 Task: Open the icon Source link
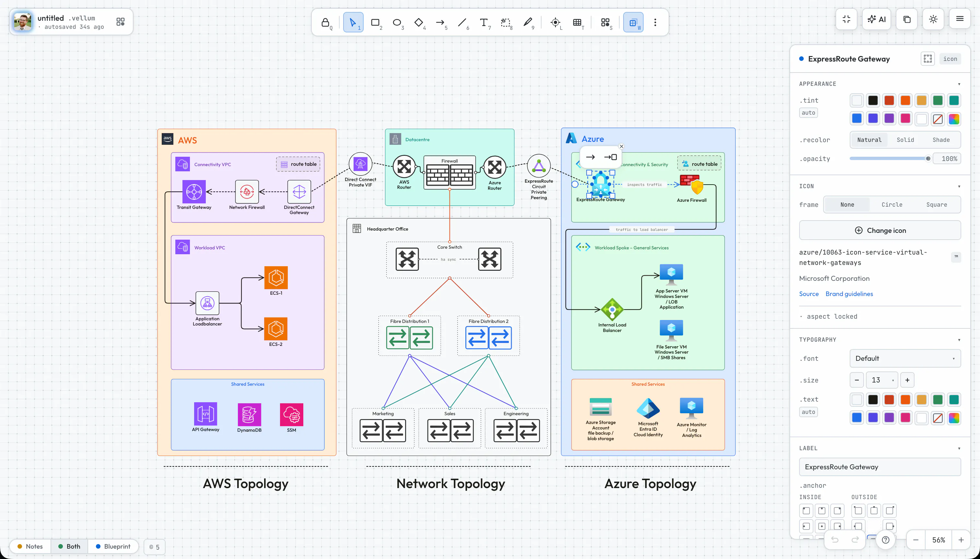click(x=809, y=294)
